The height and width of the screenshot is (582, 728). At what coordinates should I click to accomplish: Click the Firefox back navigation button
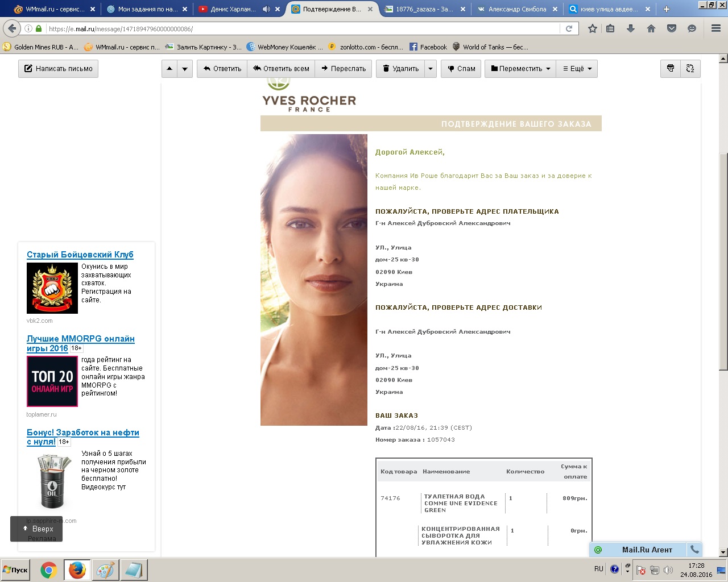click(x=12, y=28)
